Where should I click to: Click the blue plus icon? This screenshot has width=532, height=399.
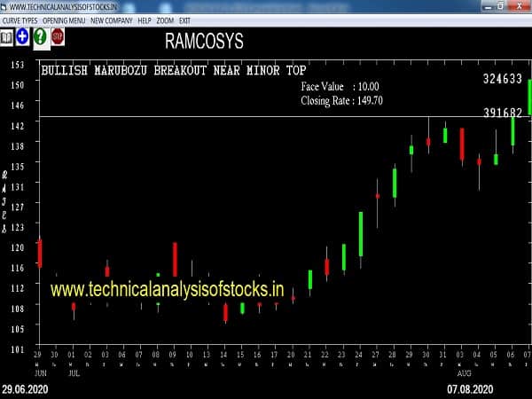click(22, 37)
